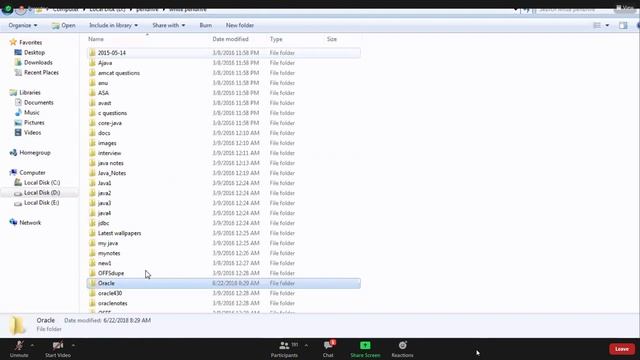
Task: Expand the arrow next to Participants
Action: 306,345
